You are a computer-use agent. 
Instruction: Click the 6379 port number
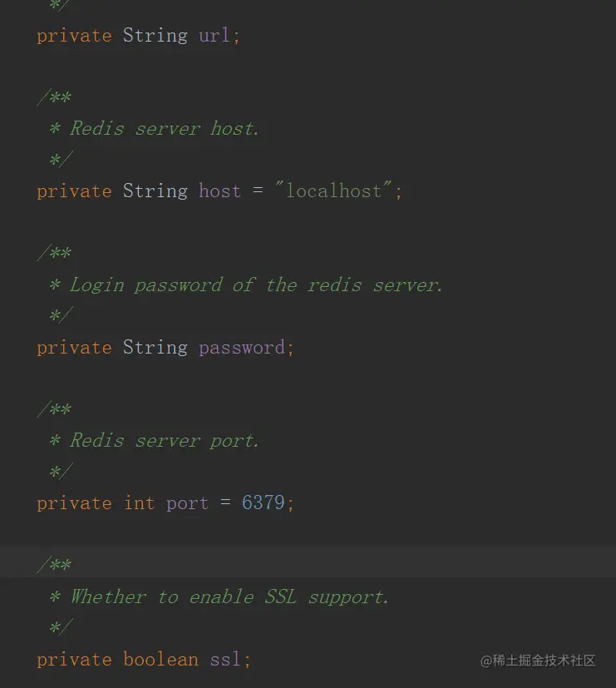(x=263, y=503)
